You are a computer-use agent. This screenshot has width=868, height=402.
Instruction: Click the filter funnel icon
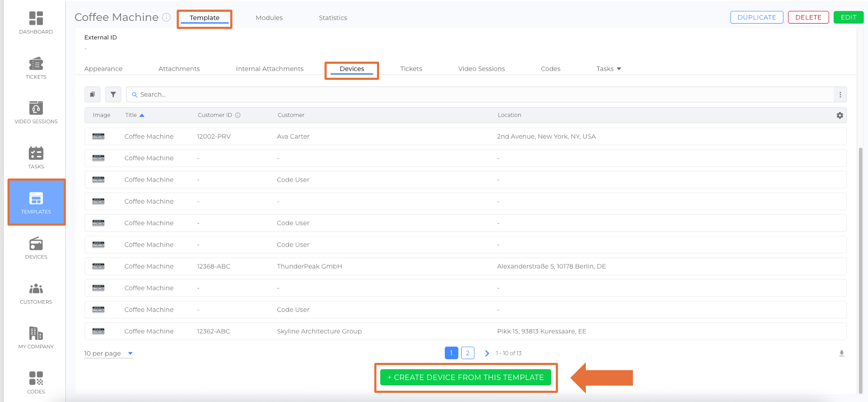[x=113, y=94]
